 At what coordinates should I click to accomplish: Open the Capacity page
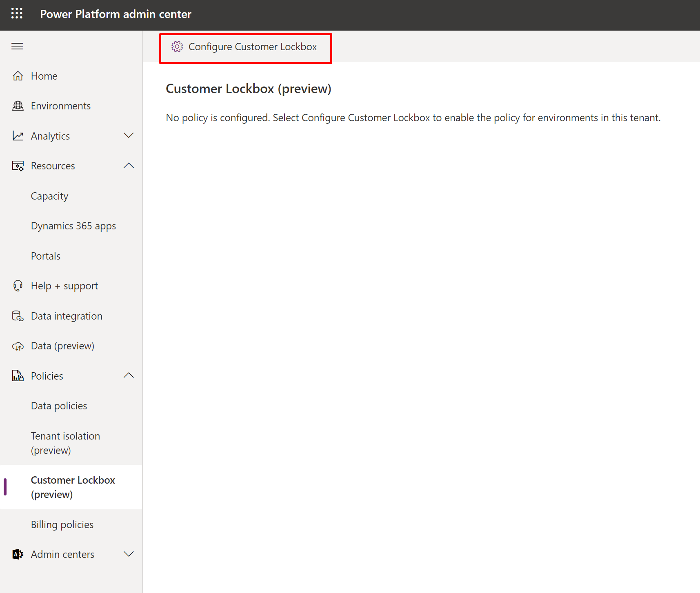(x=49, y=196)
